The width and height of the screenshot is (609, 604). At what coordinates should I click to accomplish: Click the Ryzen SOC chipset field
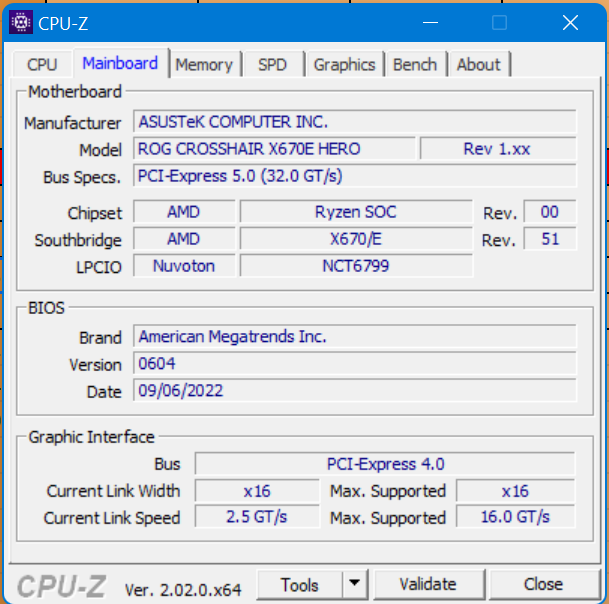click(356, 212)
